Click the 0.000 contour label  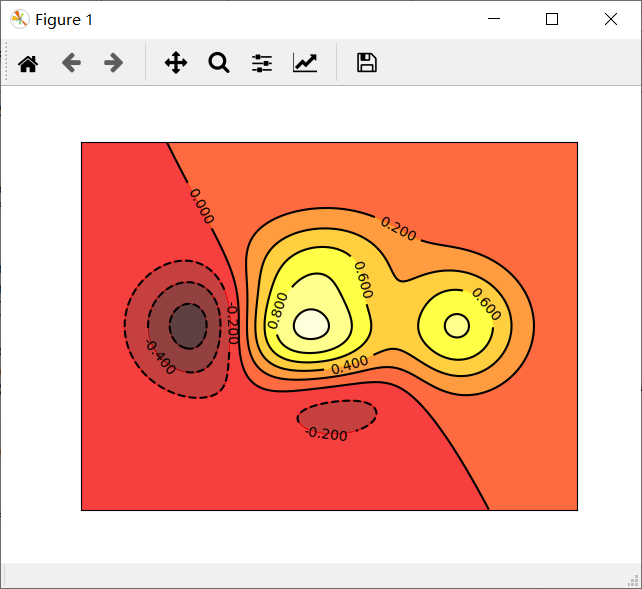(x=202, y=206)
